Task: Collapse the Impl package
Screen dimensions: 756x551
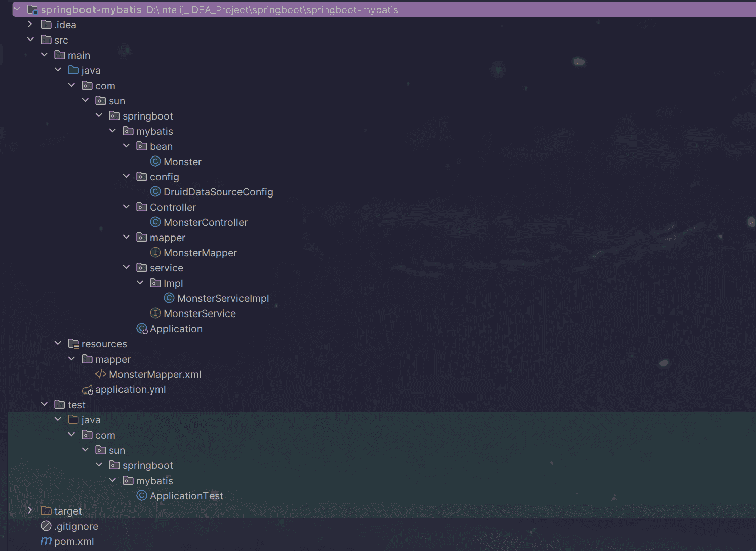Action: [x=140, y=283]
